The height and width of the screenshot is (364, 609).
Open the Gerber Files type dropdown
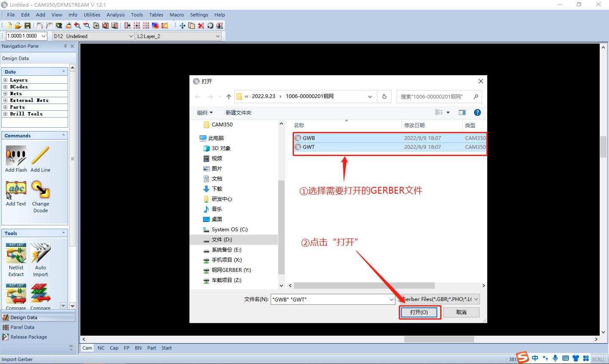click(x=476, y=299)
